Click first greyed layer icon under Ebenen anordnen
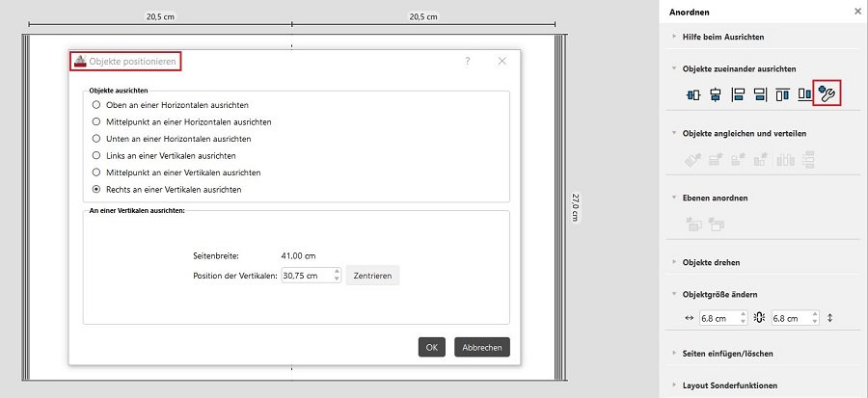This screenshot has width=868, height=398. click(x=693, y=225)
